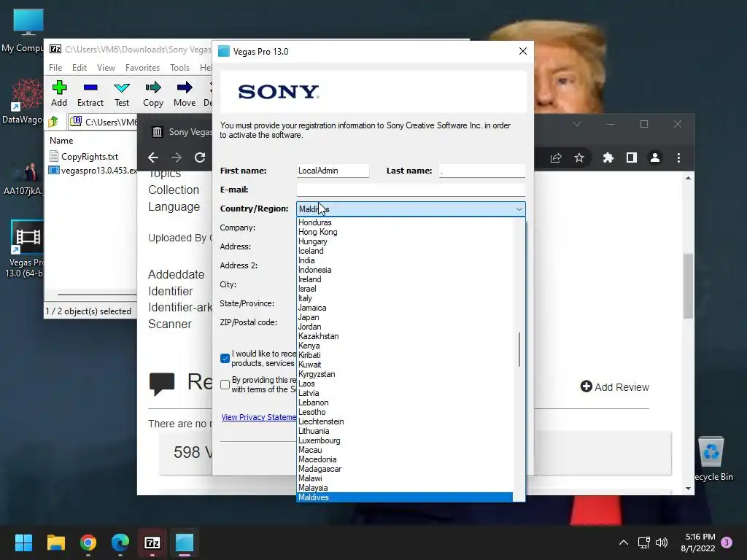The height and width of the screenshot is (560, 747).
Task: Open File Explorer from the taskbar
Action: tap(55, 542)
